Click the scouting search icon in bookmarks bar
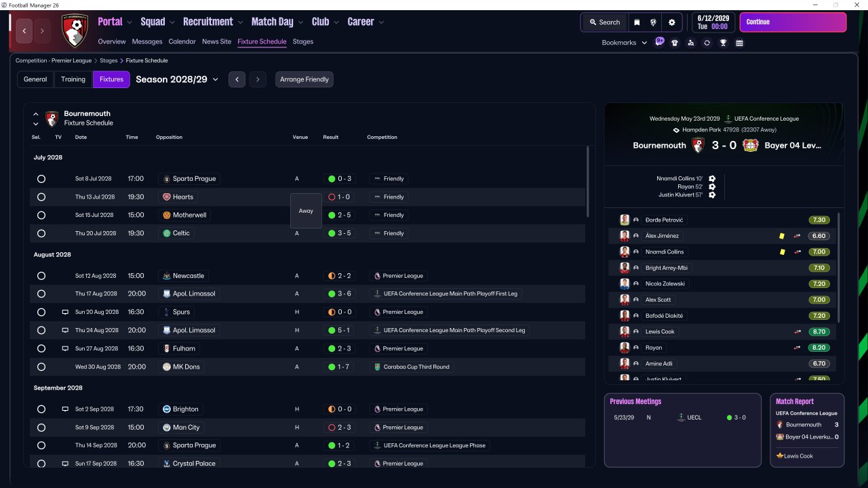The width and height of the screenshot is (868, 488). coord(690,43)
